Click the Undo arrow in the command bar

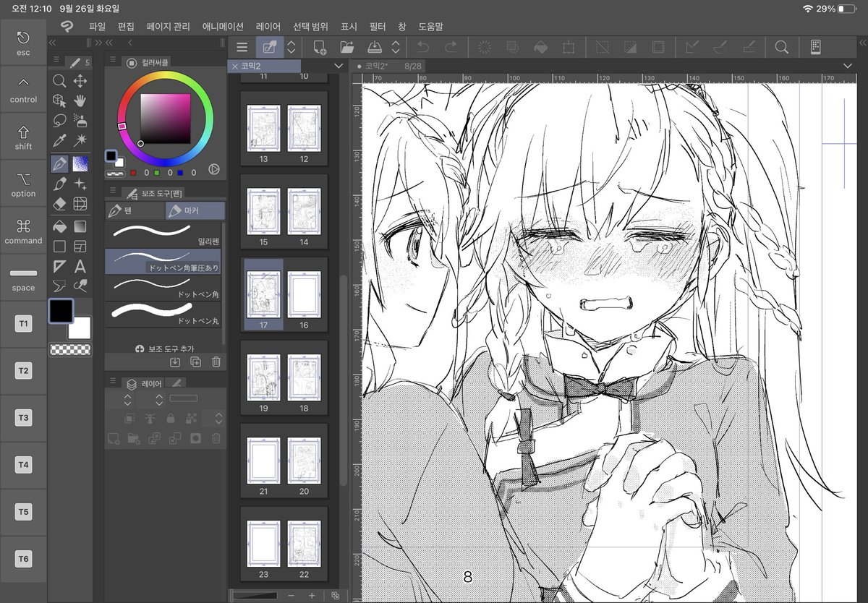click(423, 47)
